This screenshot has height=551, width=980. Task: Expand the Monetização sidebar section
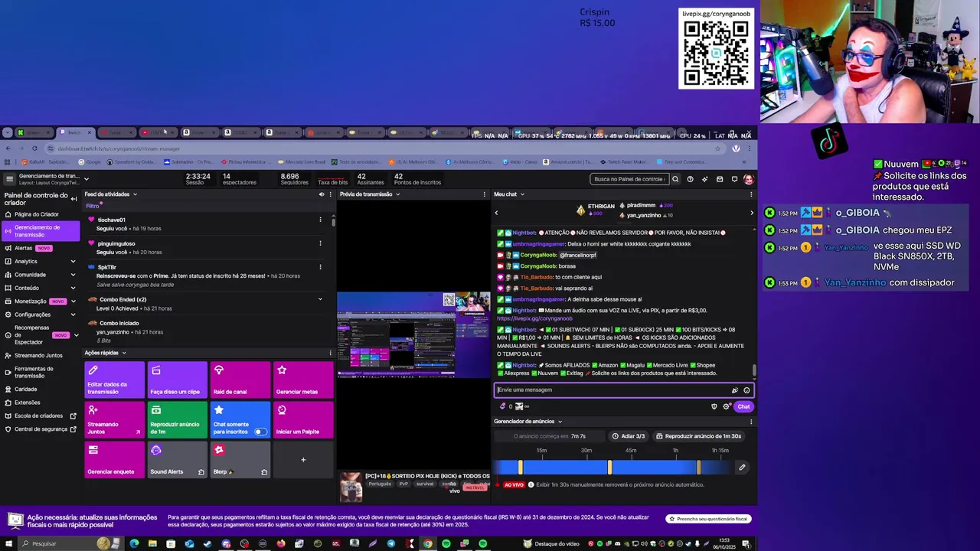[x=73, y=302]
